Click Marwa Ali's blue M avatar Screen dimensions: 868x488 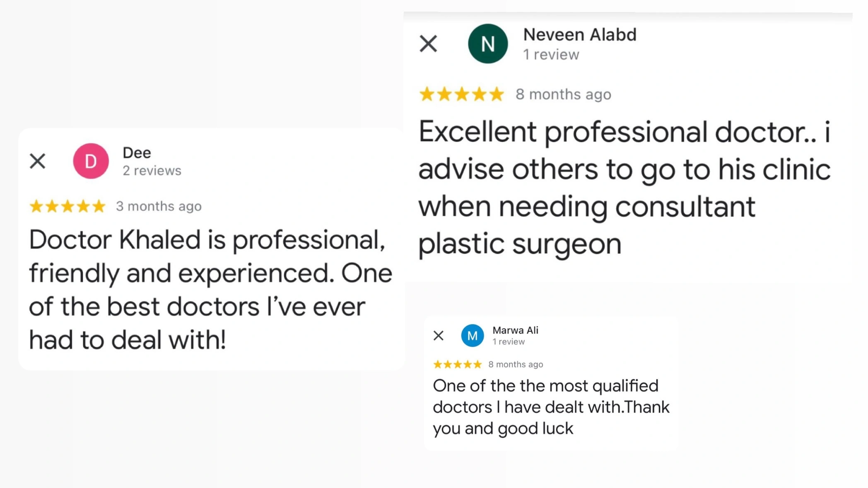pyautogui.click(x=473, y=336)
